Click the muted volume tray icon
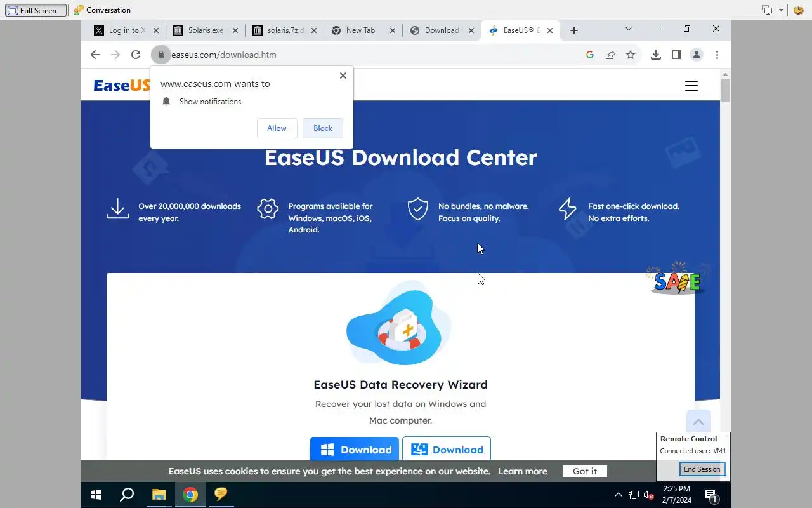This screenshot has height=508, width=812. 649,495
